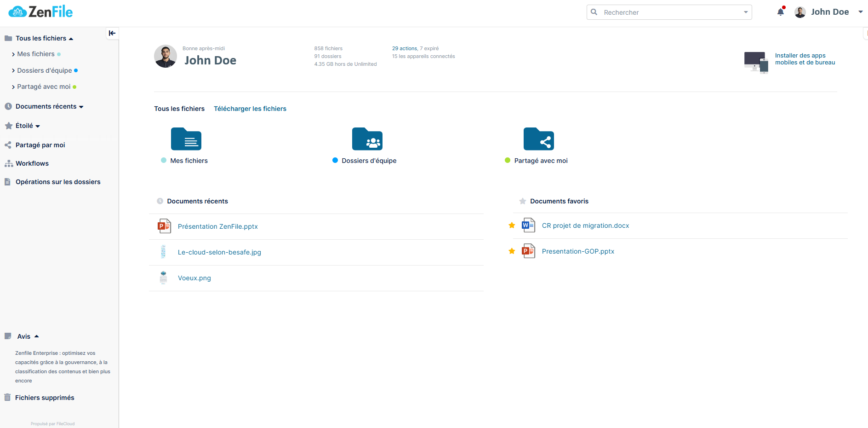Click thumbnail of Le-cloud-selon-besafe.jpg
868x428 pixels.
point(163,252)
